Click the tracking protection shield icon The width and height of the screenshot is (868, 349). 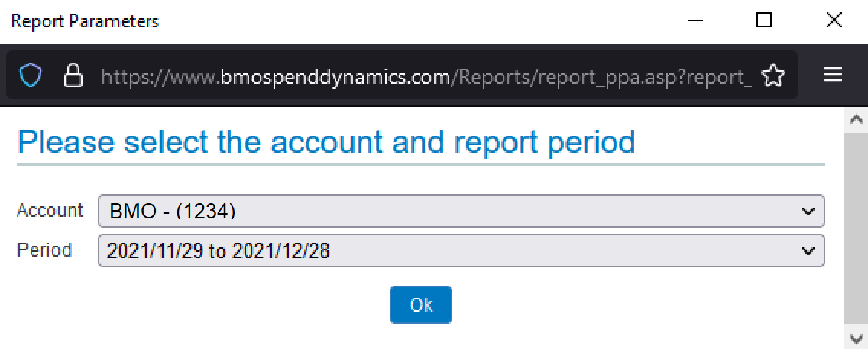[x=31, y=76]
